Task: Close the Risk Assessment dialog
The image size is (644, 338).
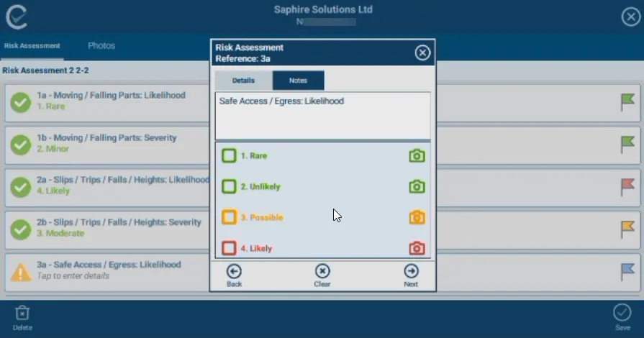Action: click(422, 52)
